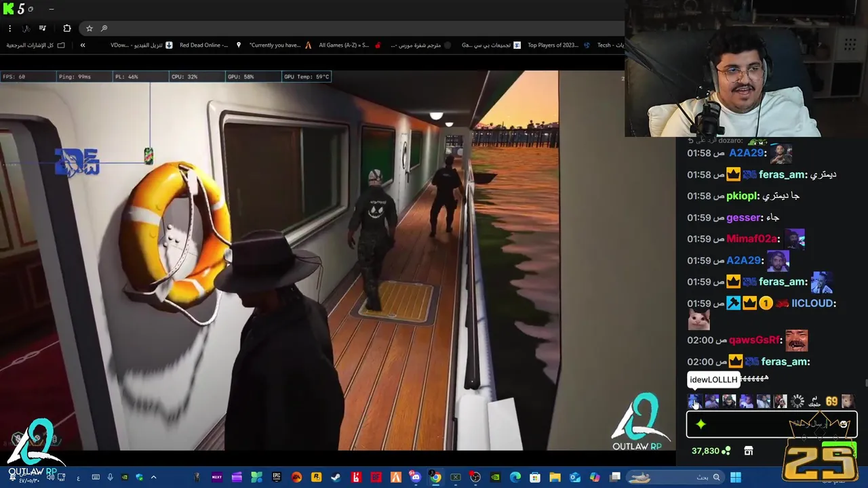Open File Explorer from the taskbar
The height and width of the screenshot is (488, 868).
[555, 477]
